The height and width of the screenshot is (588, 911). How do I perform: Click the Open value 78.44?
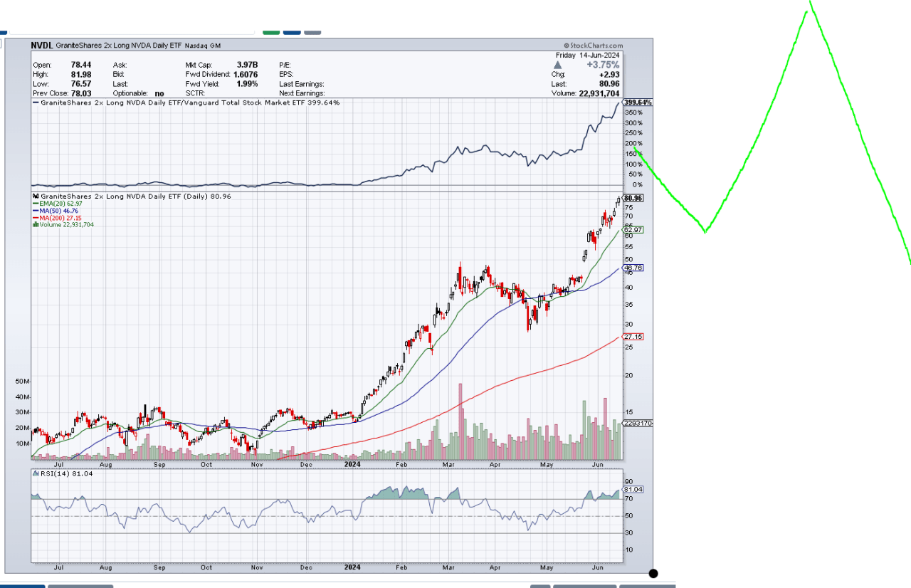(x=81, y=65)
